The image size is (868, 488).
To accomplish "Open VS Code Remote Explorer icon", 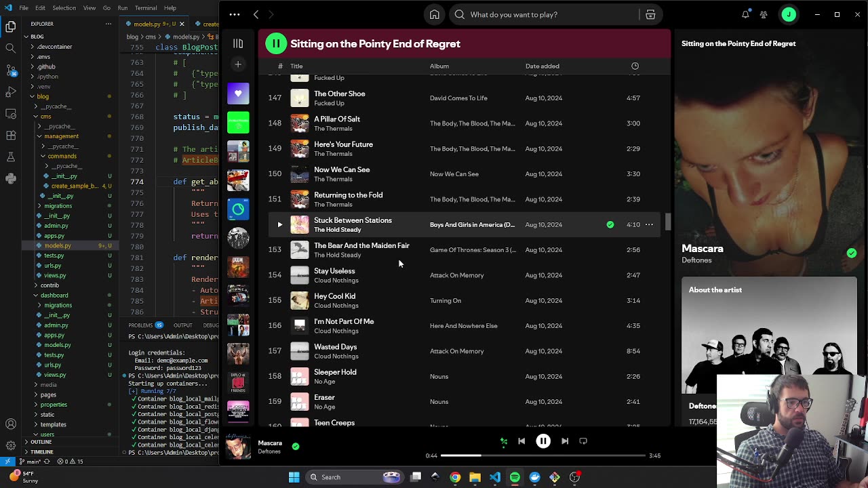I will click(11, 114).
